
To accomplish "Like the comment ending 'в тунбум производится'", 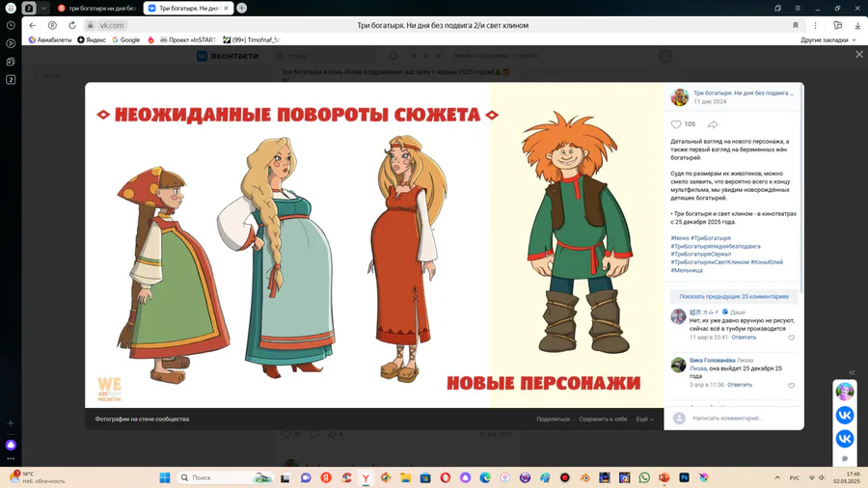I will pos(791,338).
